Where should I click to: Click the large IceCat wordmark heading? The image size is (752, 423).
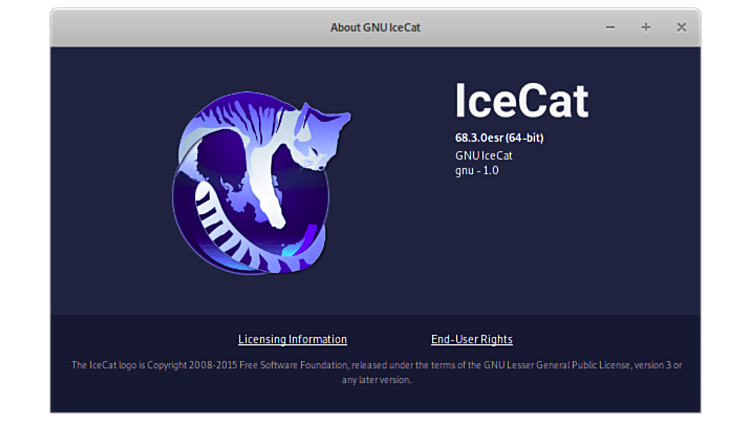pyautogui.click(x=521, y=100)
